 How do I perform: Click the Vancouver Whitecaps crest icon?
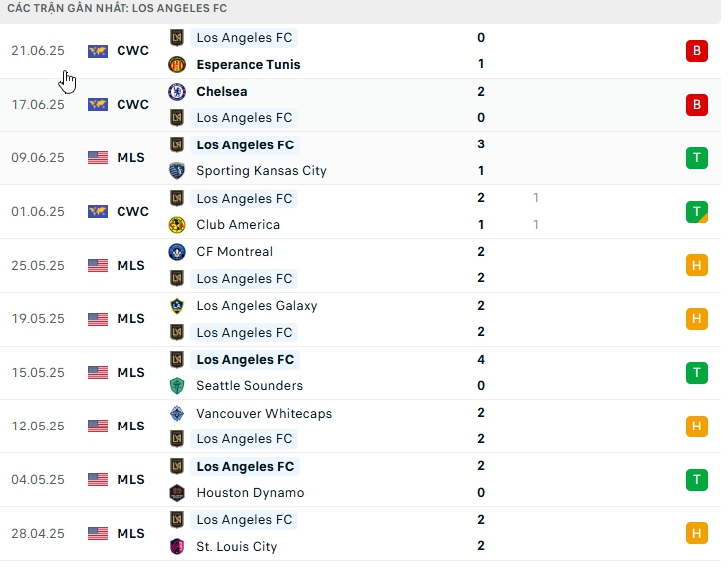coord(177,413)
